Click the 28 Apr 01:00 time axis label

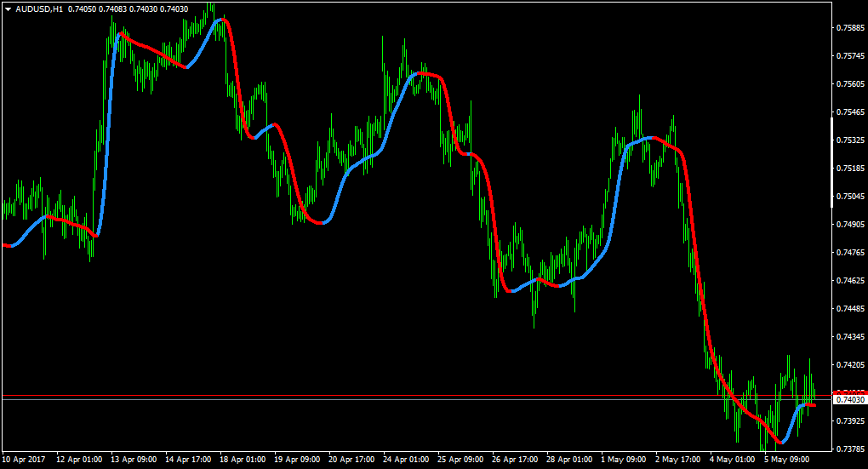[x=569, y=460]
